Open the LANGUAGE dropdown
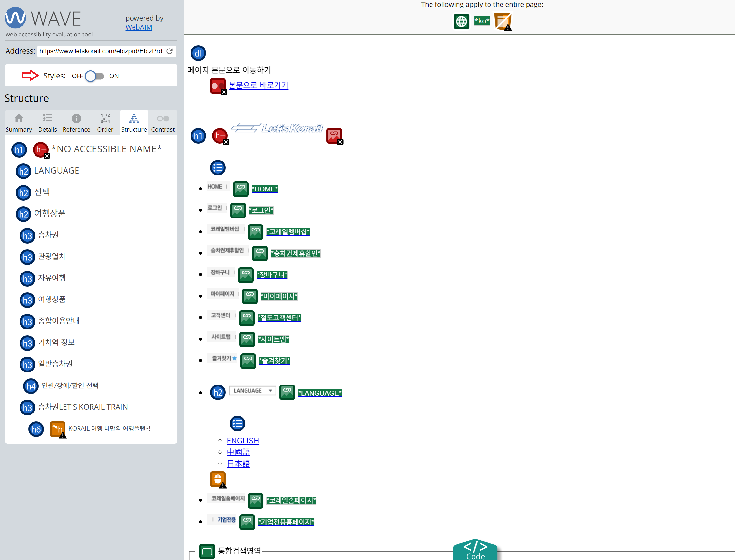The image size is (735, 560). click(x=252, y=391)
